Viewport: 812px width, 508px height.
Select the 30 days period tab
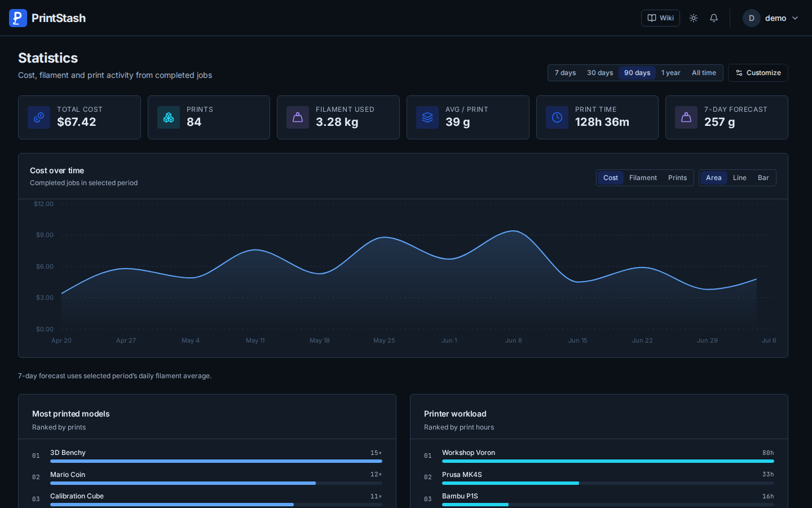point(600,73)
